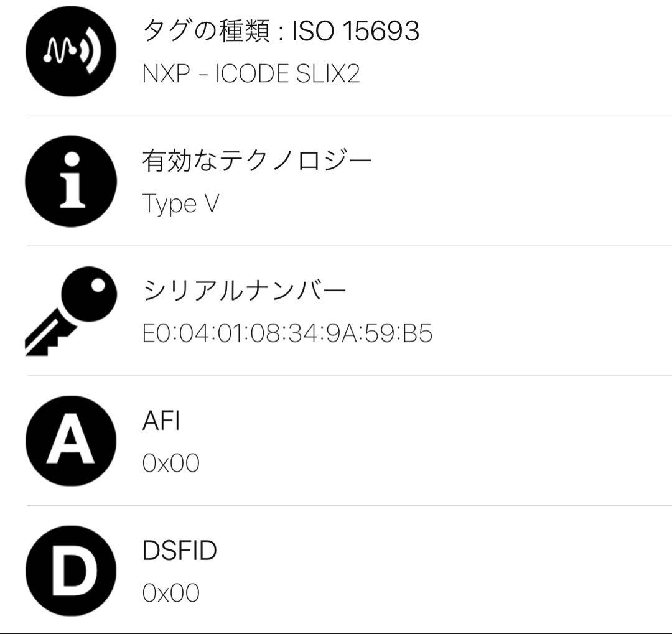Select the Type V technology value
This screenshot has width=672, height=634.
[x=180, y=203]
